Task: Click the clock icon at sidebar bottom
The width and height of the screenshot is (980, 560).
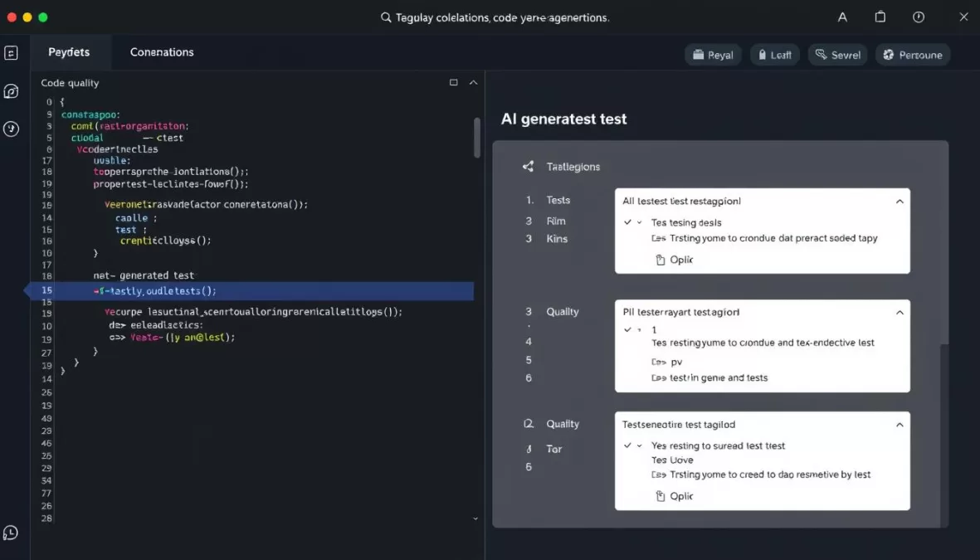Action: tap(11, 533)
